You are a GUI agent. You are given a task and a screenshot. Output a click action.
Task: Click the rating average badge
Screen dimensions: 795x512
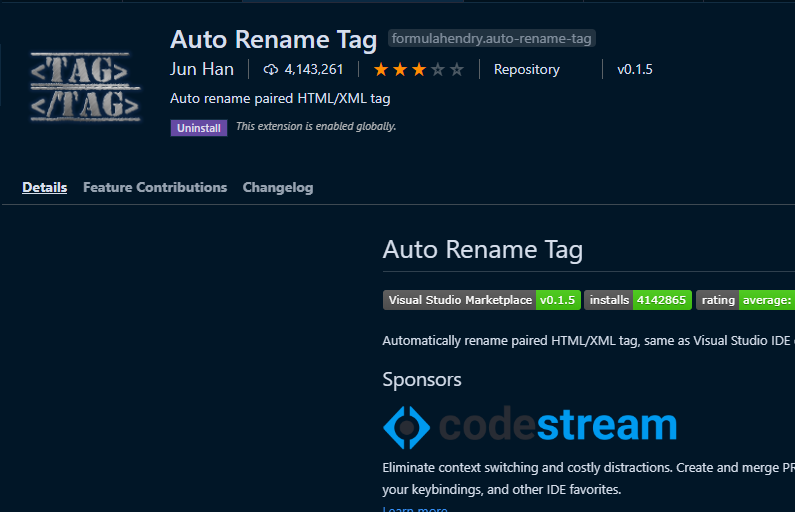tap(745, 300)
